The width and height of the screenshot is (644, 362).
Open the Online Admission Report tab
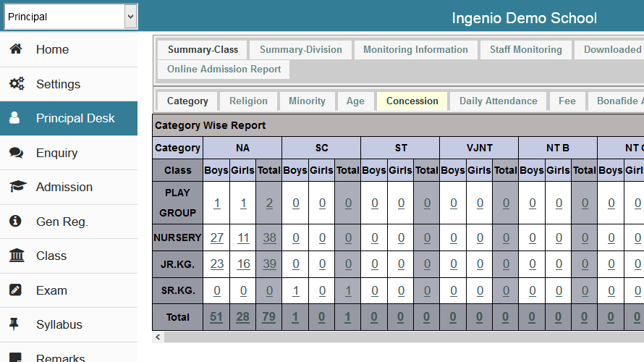(x=224, y=69)
